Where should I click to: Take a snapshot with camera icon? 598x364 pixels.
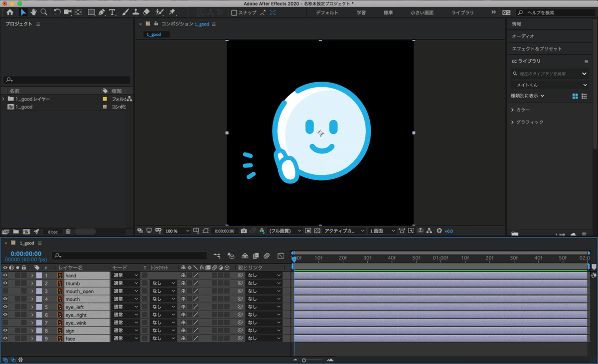[244, 231]
